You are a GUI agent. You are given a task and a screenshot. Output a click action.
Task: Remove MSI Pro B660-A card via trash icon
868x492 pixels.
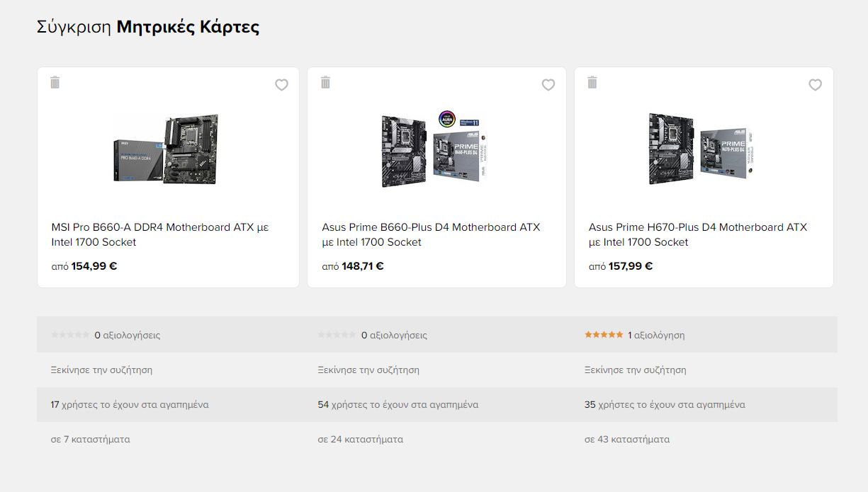tap(55, 82)
